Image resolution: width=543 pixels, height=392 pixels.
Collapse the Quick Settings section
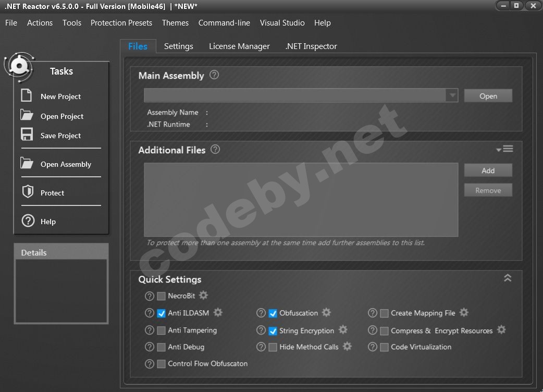click(508, 278)
